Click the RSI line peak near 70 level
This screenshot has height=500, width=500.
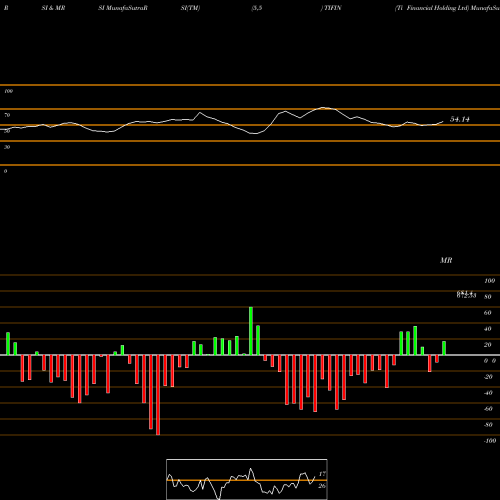tap(323, 108)
